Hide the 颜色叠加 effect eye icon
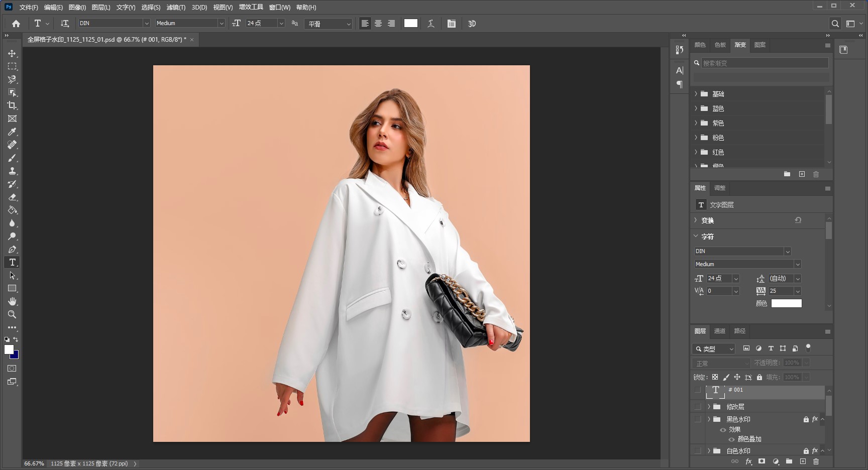Screen dimensions: 868x470 [731, 439]
